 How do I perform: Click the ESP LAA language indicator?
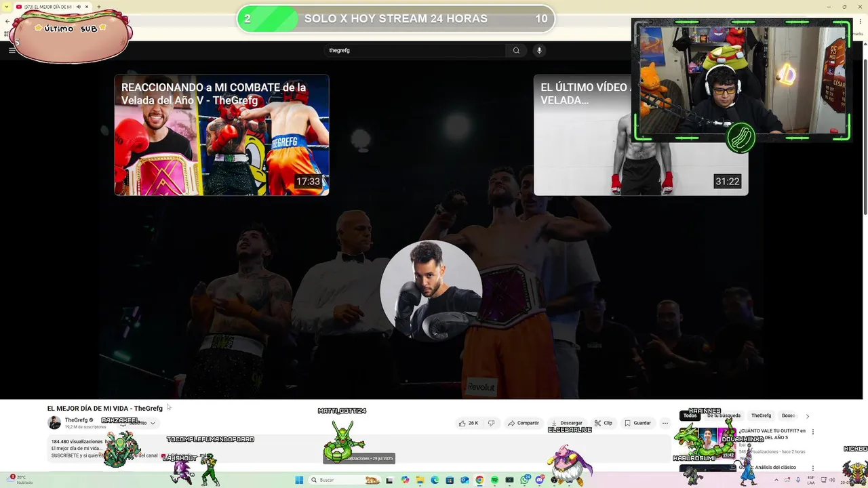[x=811, y=480]
